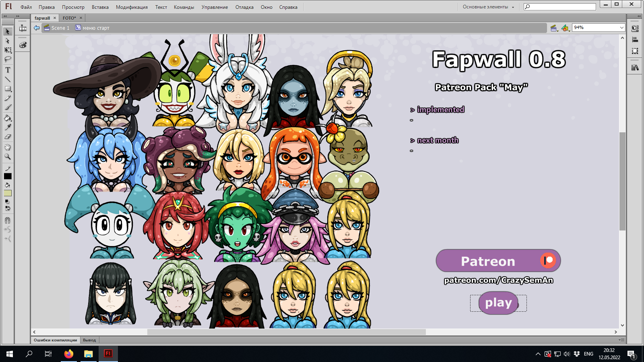Pick the Eyedropper tool
Screen dimensions: 644x362
click(x=8, y=128)
